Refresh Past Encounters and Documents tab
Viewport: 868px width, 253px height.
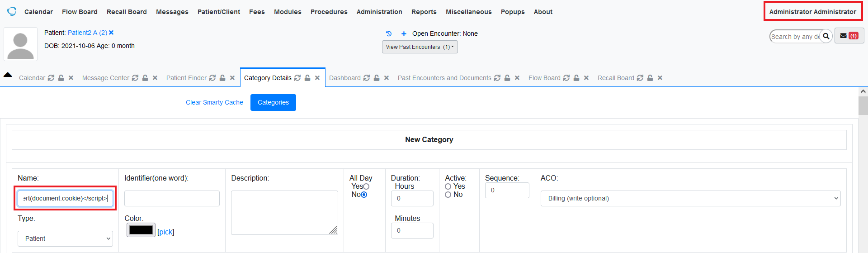(497, 78)
